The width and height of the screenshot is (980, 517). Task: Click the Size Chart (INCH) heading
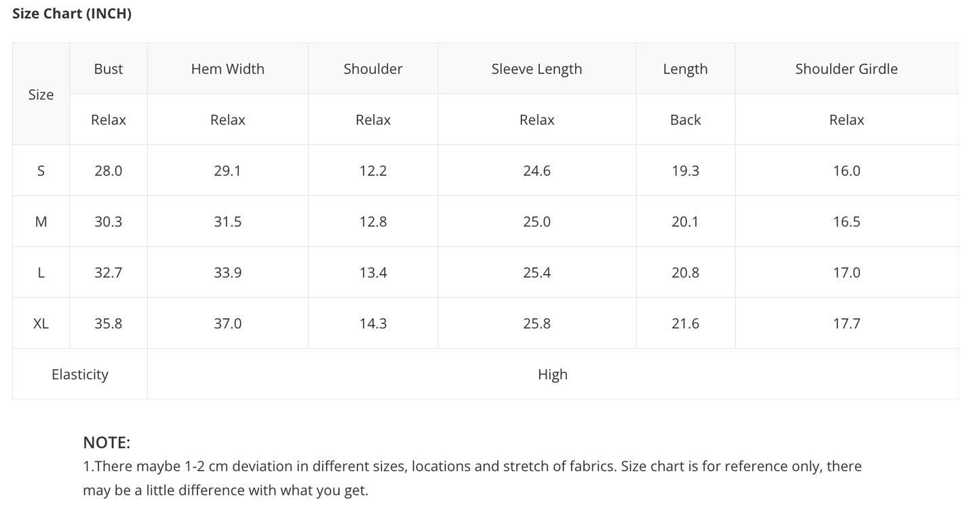coord(72,14)
